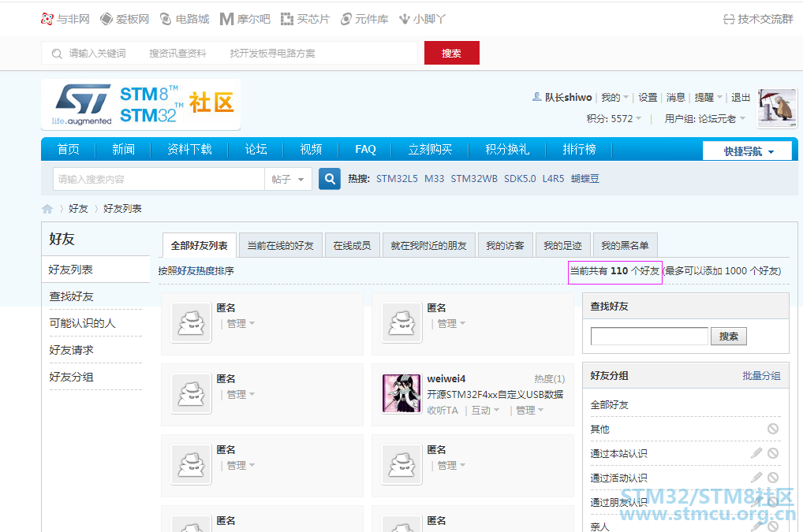Expand the 我的 user menu
803x532 pixels.
point(614,97)
